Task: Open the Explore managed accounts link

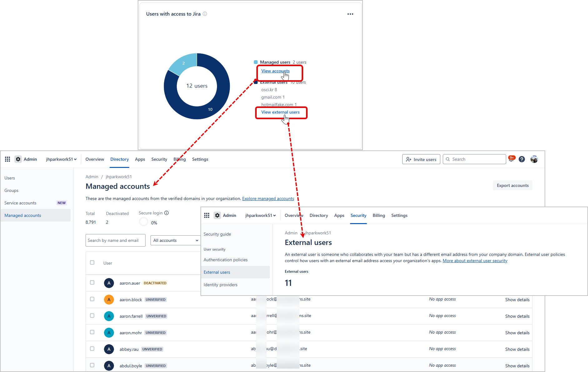Action: coord(268,198)
